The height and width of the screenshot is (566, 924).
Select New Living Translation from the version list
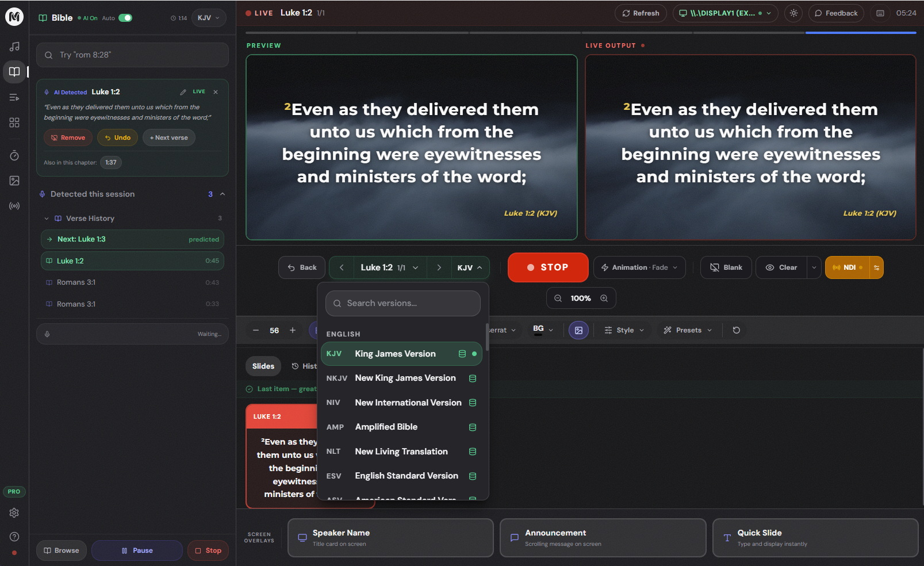[x=401, y=452]
